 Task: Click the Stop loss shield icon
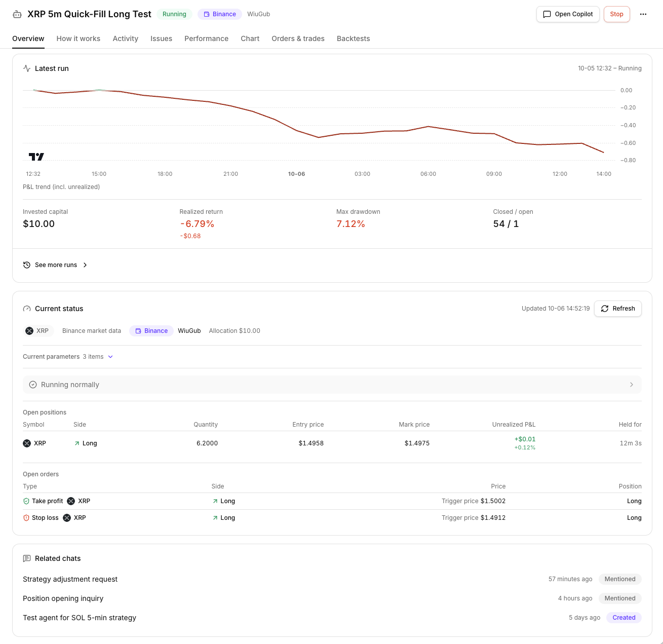coord(26,518)
